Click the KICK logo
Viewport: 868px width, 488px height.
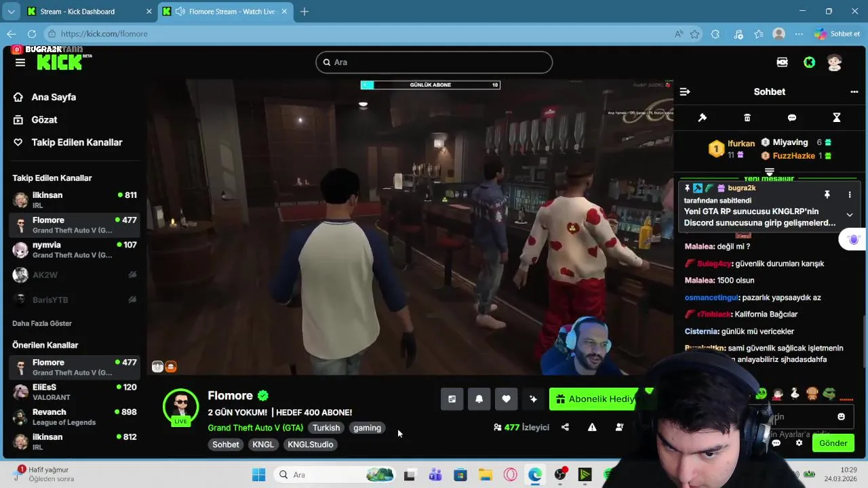tap(61, 62)
